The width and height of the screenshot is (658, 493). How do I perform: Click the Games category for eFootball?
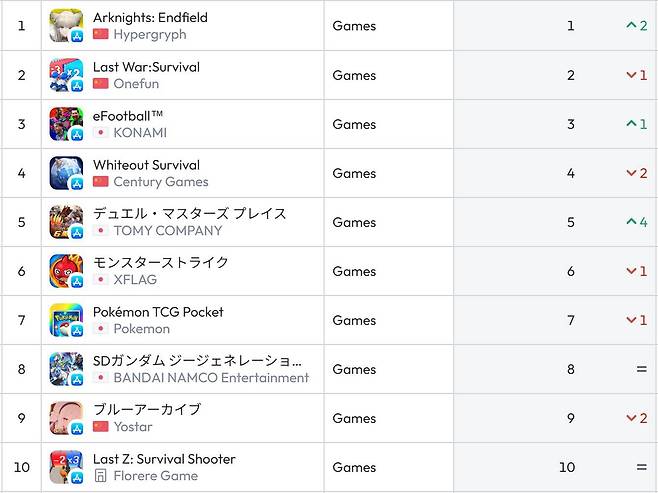(x=354, y=124)
